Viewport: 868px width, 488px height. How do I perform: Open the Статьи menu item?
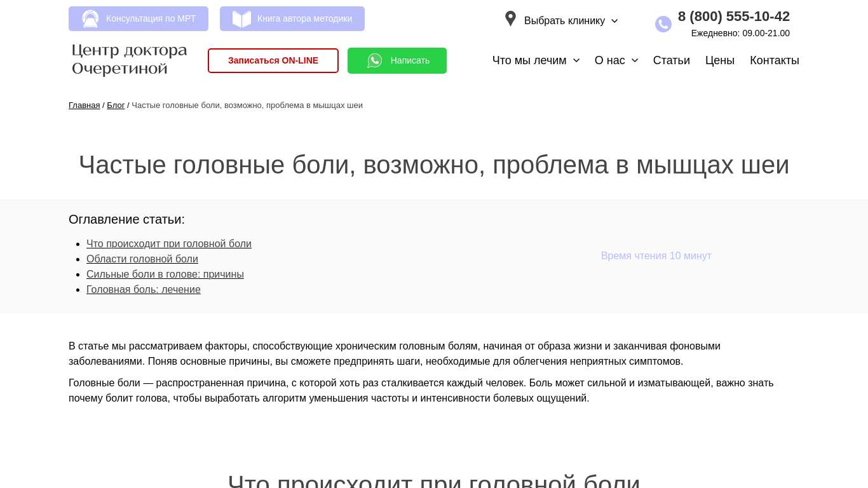pos(671,60)
